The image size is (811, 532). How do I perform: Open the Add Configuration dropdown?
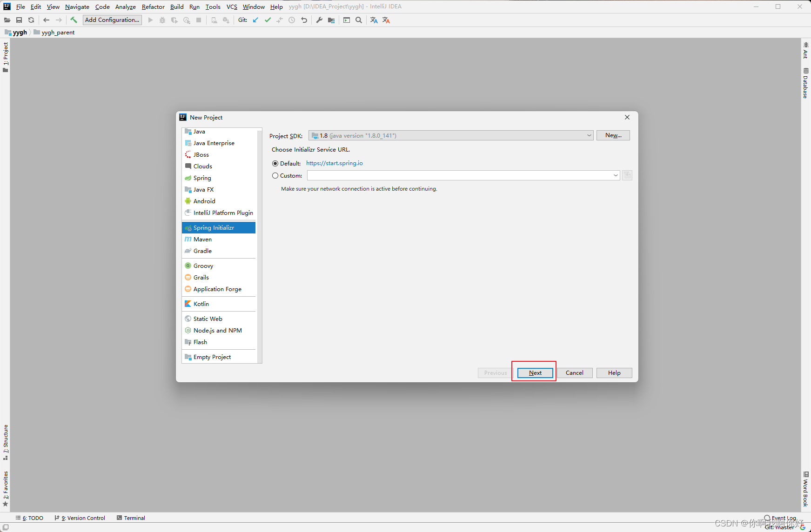pos(112,20)
